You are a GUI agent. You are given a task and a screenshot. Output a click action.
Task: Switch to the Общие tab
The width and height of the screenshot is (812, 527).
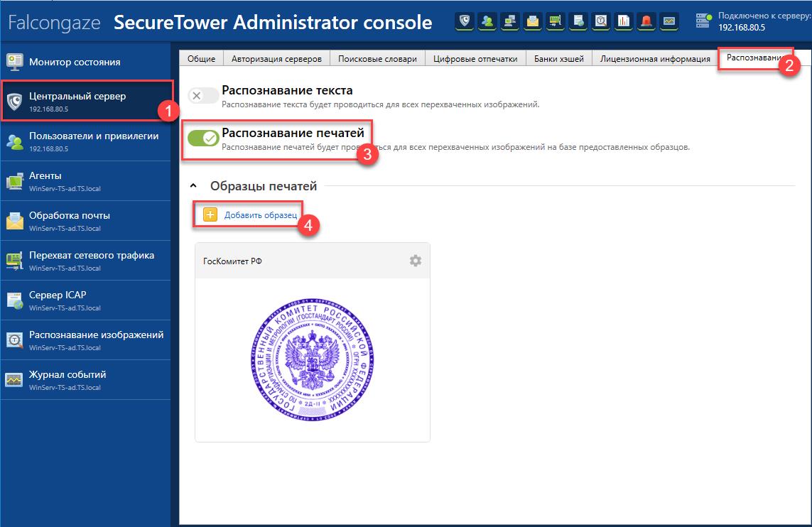202,58
